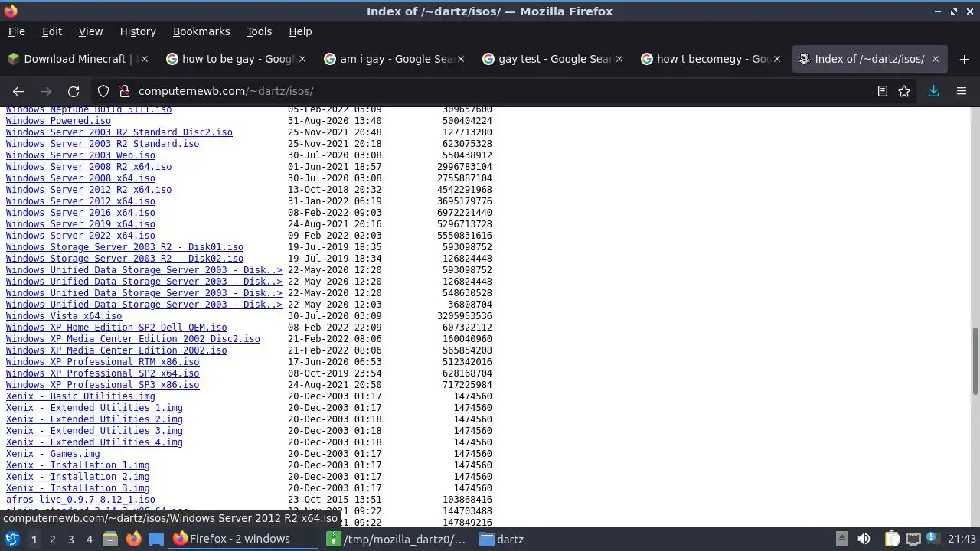980x551 pixels.
Task: Open the Bookmarks menu
Action: (201, 31)
